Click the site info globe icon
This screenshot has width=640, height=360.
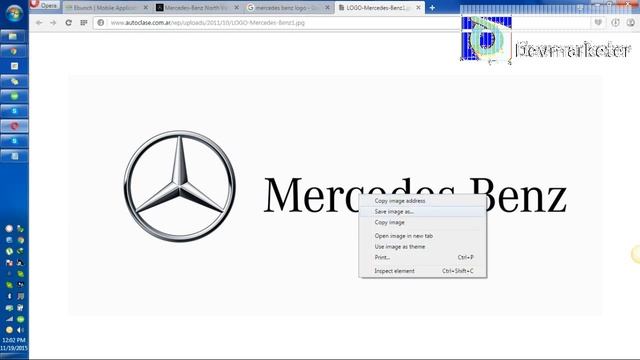pos(101,23)
